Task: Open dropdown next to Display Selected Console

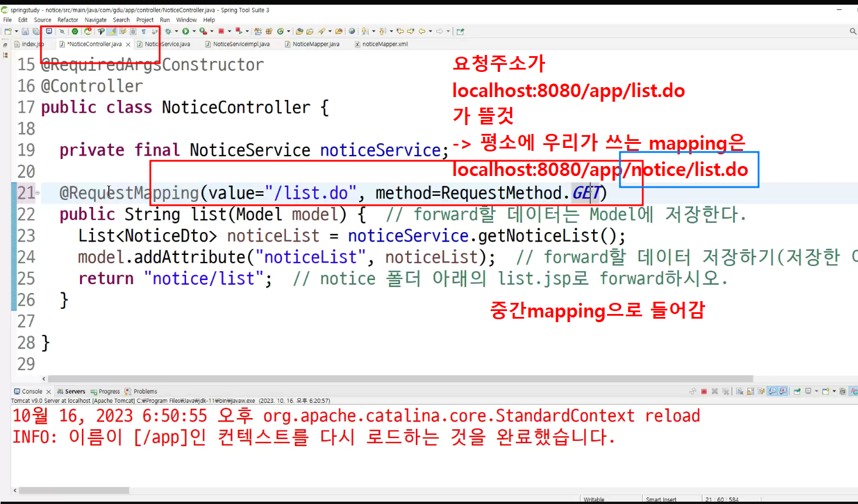Action: (816, 392)
